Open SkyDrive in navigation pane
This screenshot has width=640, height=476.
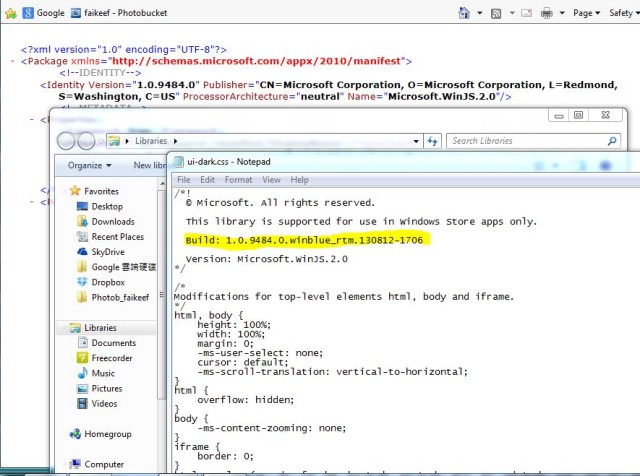tap(108, 252)
